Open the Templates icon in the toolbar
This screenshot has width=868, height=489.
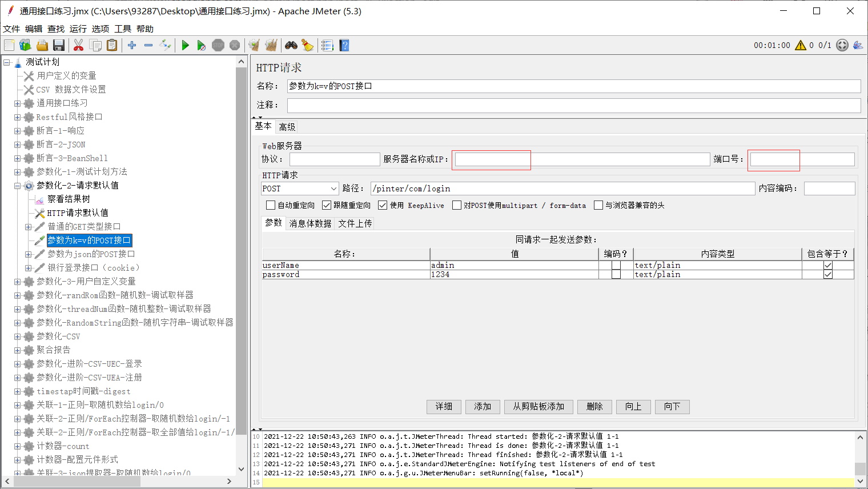point(25,45)
